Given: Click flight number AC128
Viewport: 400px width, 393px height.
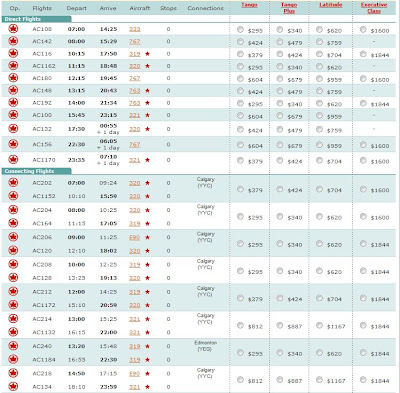Looking at the screenshot, I should [42, 278].
